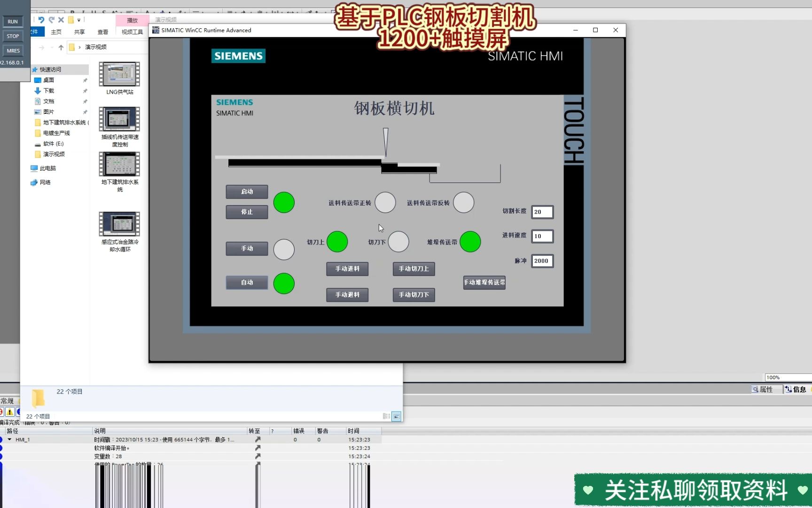Click the RUN button in PLC simulator panel
Image resolution: width=812 pixels, height=508 pixels.
(x=13, y=22)
